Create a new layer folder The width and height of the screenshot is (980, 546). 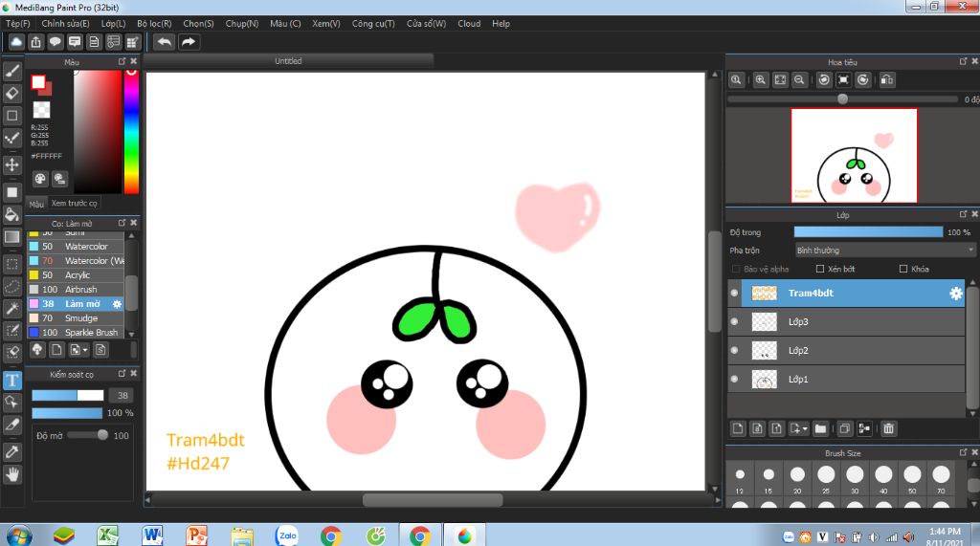click(x=820, y=428)
